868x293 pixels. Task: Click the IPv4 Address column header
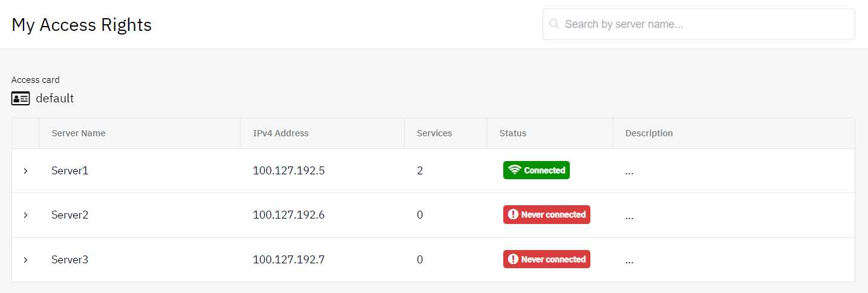pyautogui.click(x=281, y=133)
